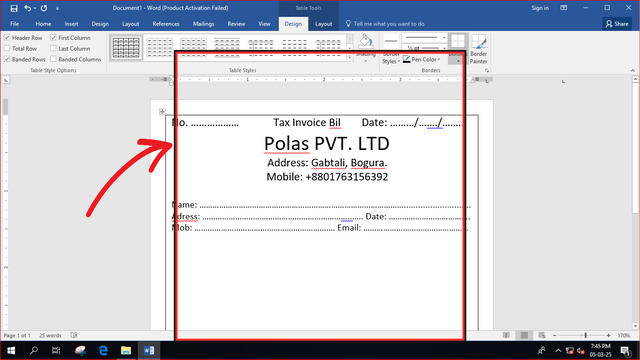Switch to Web Layout view
Viewport: 640px width, 360px height.
(542, 336)
